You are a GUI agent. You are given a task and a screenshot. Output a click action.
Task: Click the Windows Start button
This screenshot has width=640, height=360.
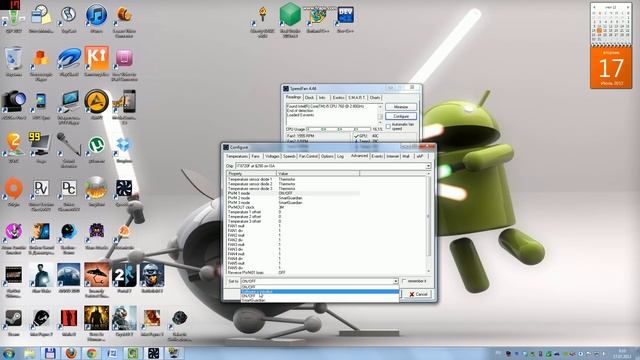8,353
